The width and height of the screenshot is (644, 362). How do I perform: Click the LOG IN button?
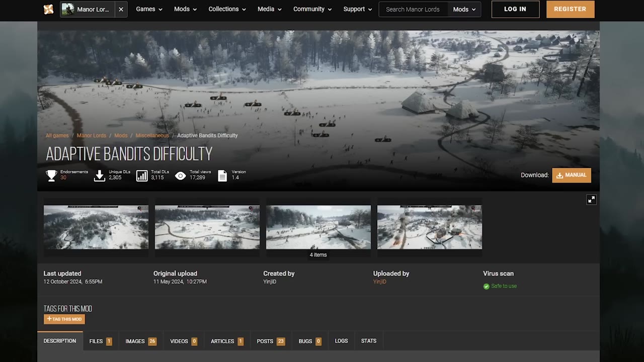pyautogui.click(x=515, y=9)
